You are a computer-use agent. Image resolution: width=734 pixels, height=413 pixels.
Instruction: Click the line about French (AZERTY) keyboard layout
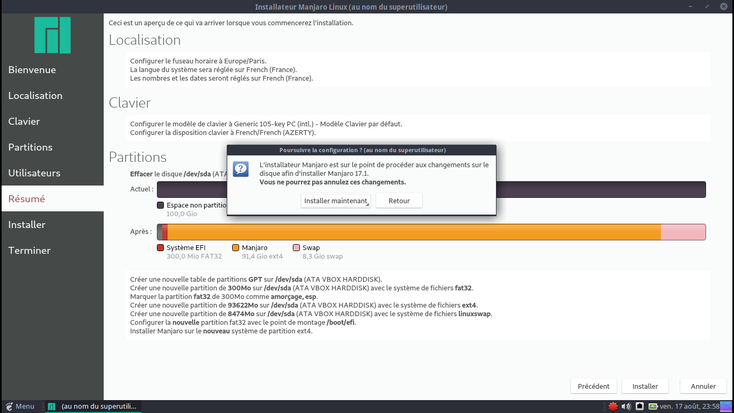coord(223,133)
